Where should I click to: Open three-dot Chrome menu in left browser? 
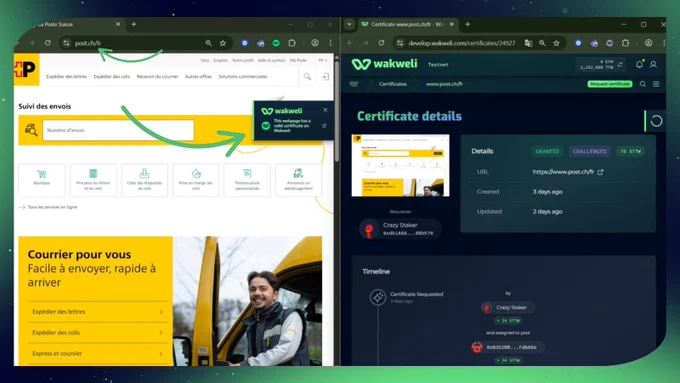click(x=330, y=43)
